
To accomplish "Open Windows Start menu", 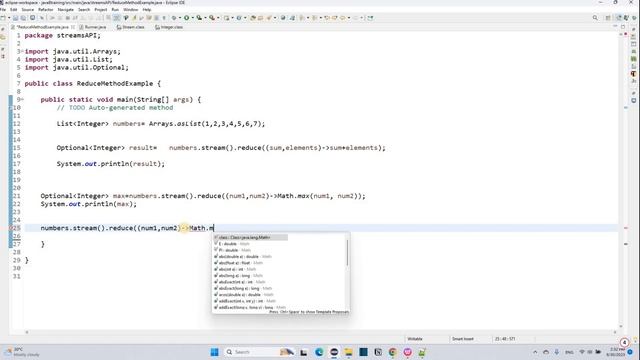I will (214, 352).
